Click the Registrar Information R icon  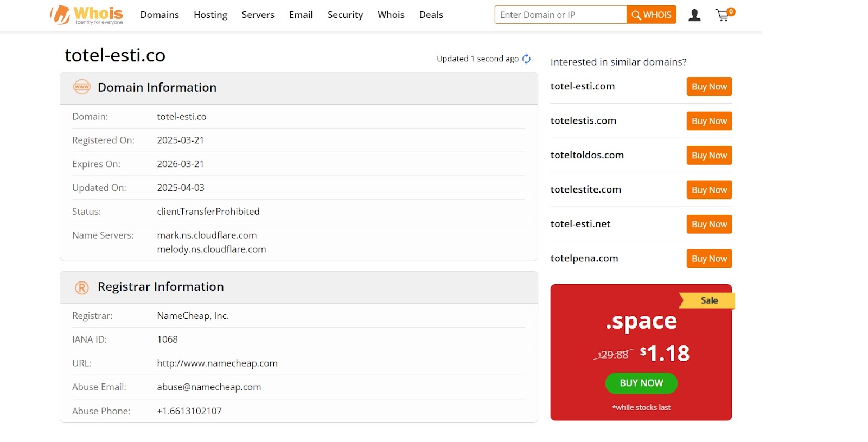(x=82, y=287)
